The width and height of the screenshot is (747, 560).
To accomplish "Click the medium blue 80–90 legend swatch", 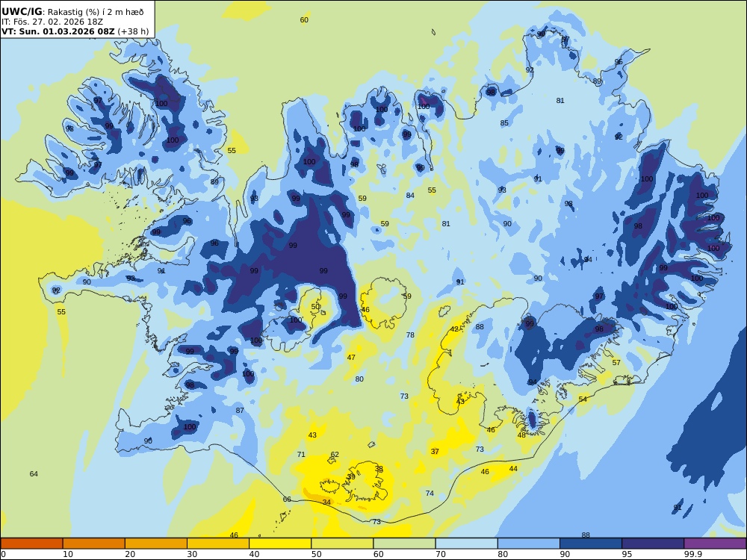I will (529, 544).
